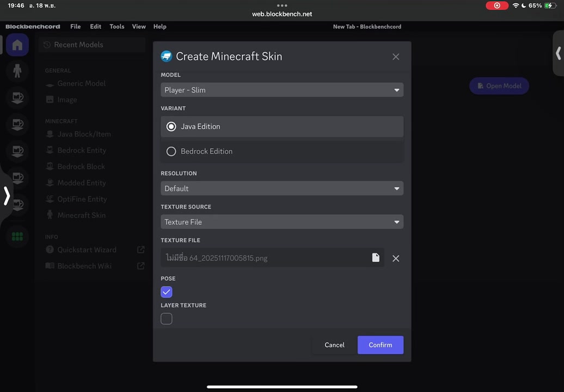Image resolution: width=564 pixels, height=392 pixels.
Task: Click the Blockbenchcord app title
Action: point(33,27)
